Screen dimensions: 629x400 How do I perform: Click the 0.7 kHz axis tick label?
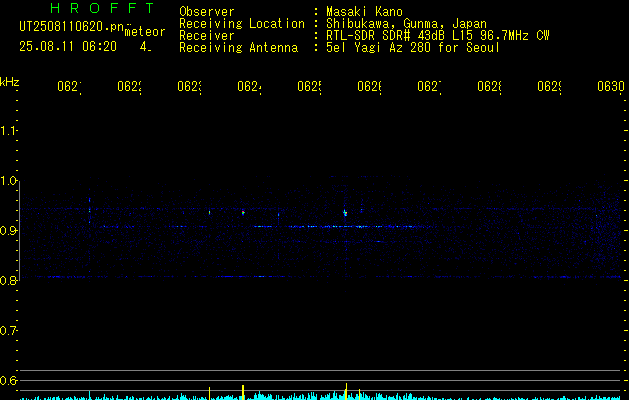tap(8, 331)
